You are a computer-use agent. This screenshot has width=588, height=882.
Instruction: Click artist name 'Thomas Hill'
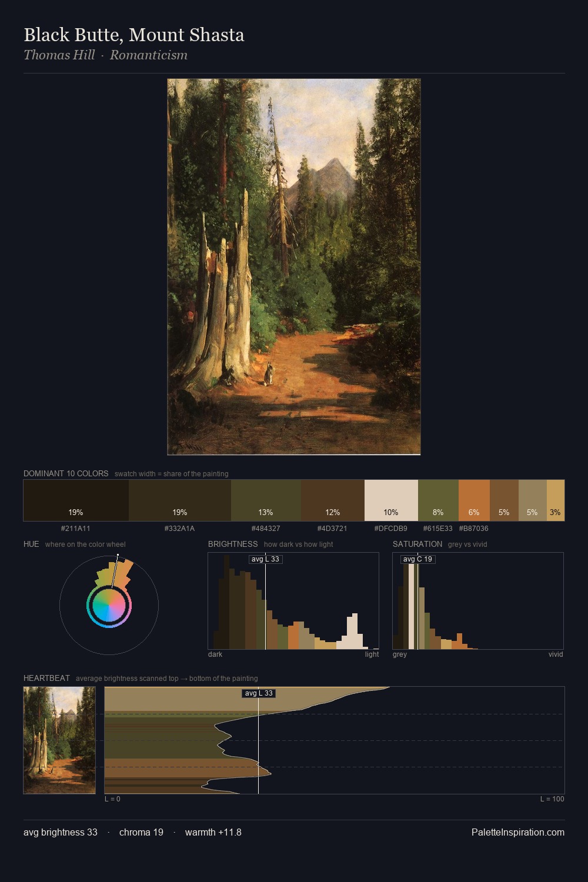click(59, 55)
